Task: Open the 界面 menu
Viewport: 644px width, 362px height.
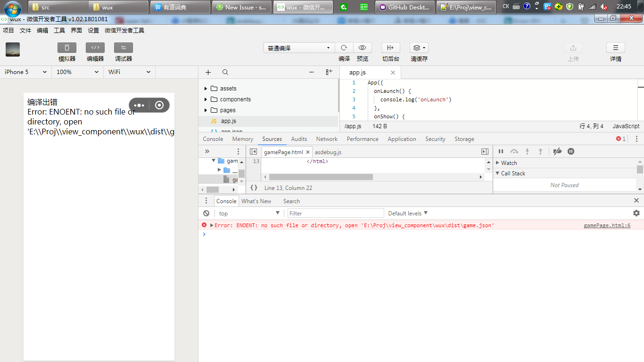Action: (x=76, y=30)
